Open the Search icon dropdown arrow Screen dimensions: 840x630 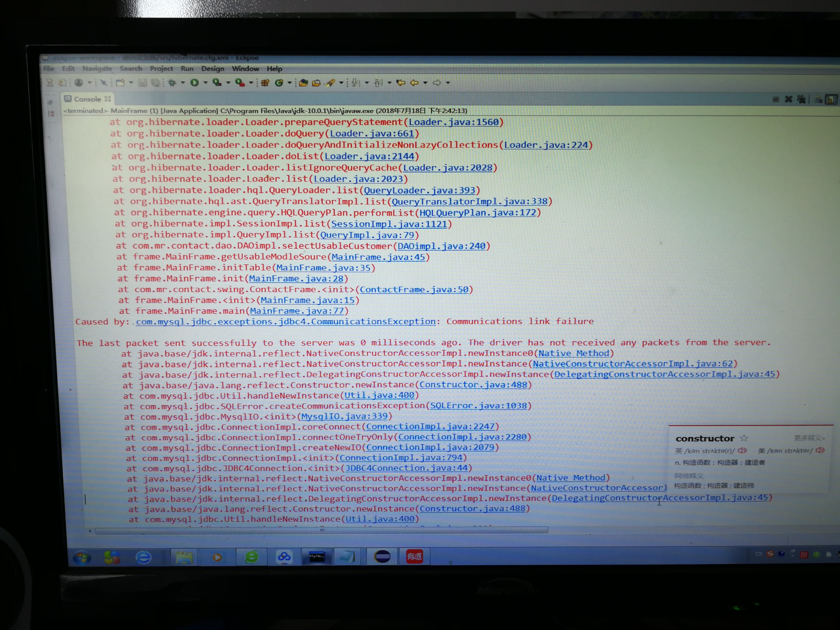tap(341, 82)
